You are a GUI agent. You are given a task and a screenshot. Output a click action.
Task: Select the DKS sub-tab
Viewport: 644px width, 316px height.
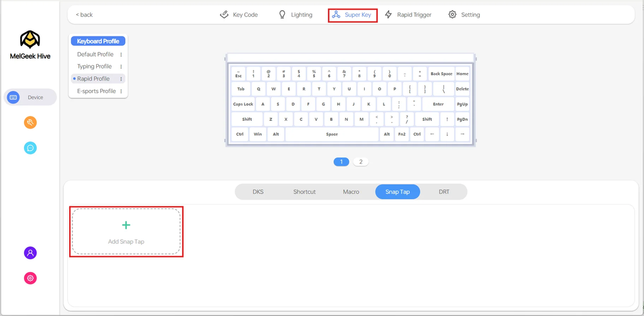click(x=258, y=192)
